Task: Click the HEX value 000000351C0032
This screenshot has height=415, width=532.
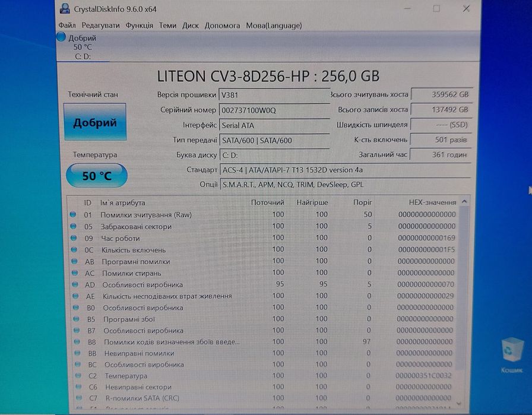Action: [423, 376]
